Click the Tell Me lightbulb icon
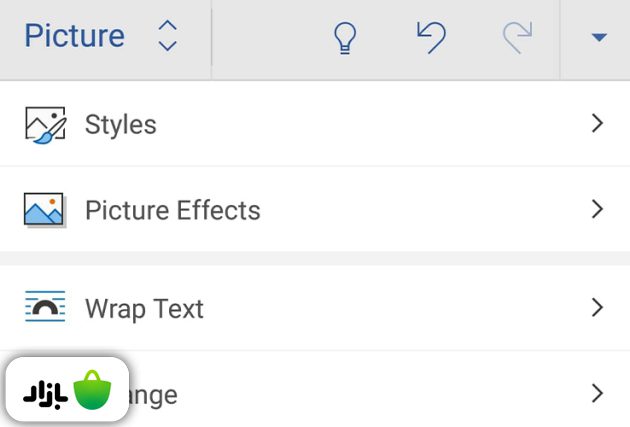The image size is (630, 427). point(344,37)
